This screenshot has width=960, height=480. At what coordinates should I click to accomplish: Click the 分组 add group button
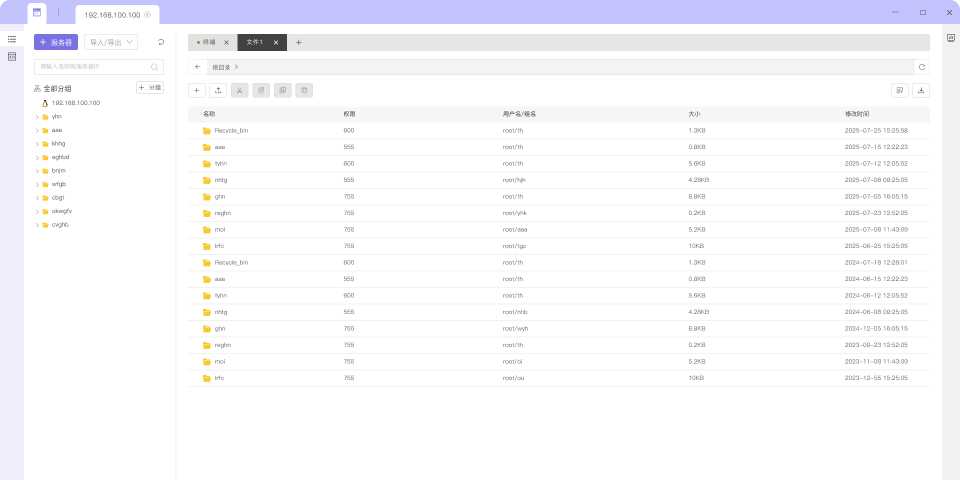[x=150, y=88]
